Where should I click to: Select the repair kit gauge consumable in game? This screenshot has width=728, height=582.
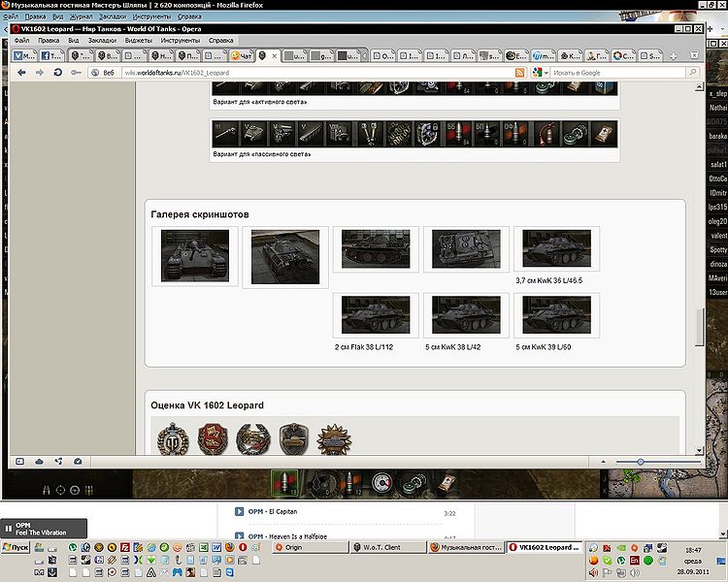(x=381, y=483)
